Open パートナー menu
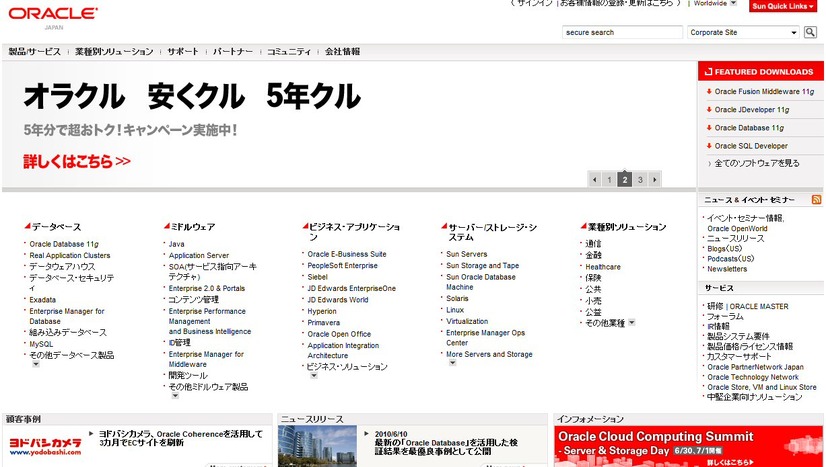826x467 pixels. tap(233, 52)
